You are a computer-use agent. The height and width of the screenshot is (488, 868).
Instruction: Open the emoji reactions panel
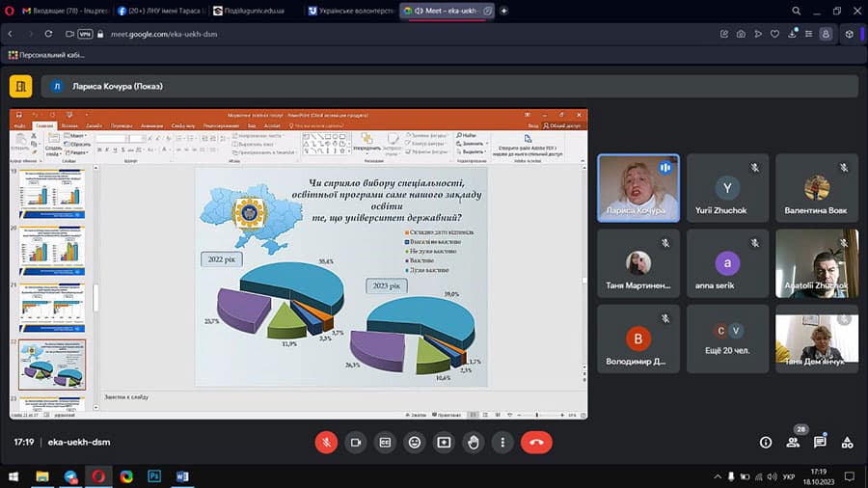415,442
